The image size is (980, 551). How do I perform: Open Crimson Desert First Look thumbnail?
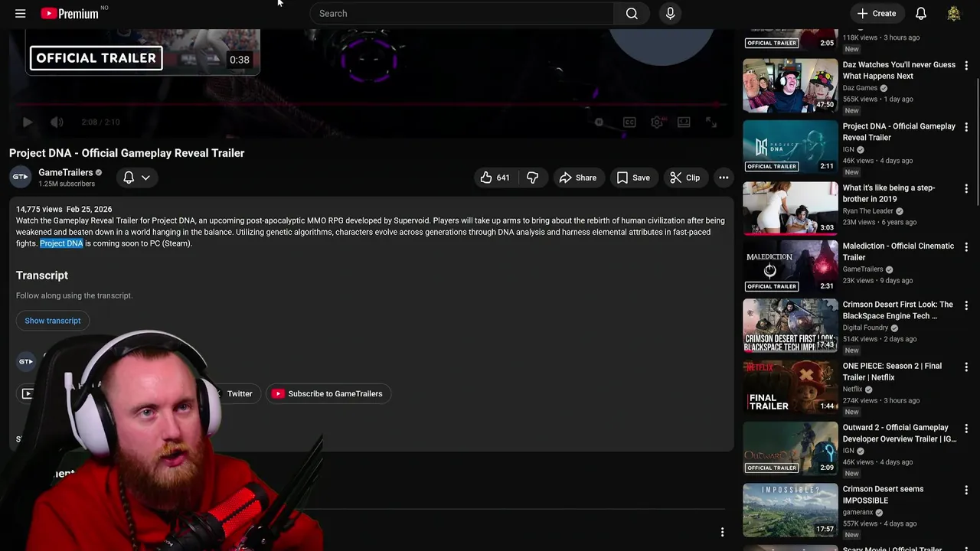790,325
